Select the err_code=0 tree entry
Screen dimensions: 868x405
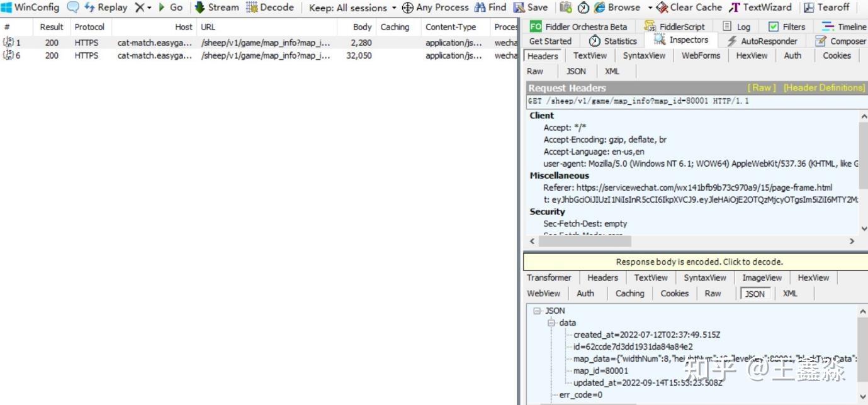point(580,394)
